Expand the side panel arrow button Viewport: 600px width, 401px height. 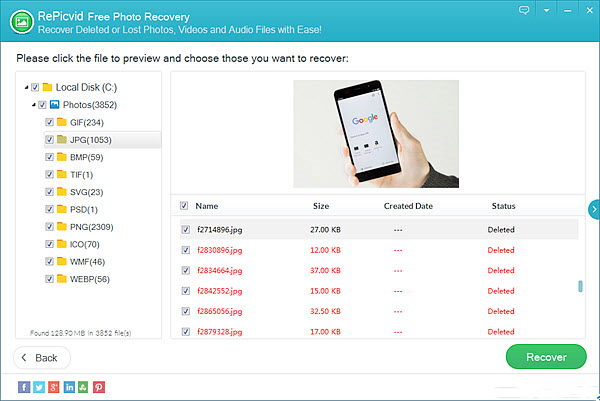click(x=594, y=209)
